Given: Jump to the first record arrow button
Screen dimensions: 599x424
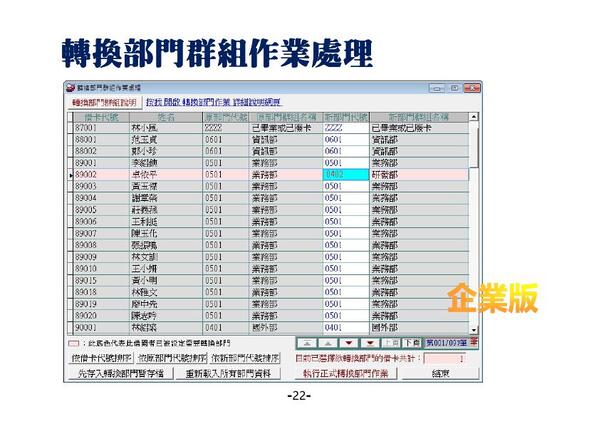Looking at the screenshot, I should tap(307, 343).
